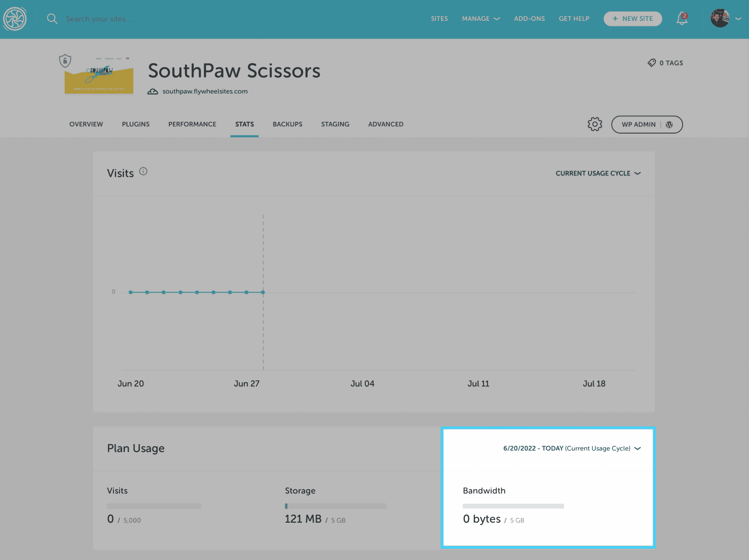The width and height of the screenshot is (749, 560).
Task: Open southpaw.flywheelsites.com link
Action: [x=205, y=91]
